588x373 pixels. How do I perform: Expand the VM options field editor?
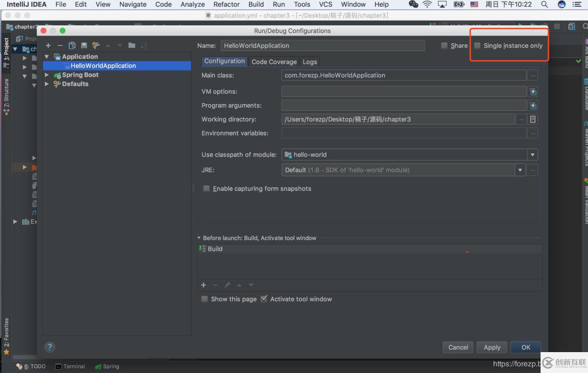pos(533,92)
